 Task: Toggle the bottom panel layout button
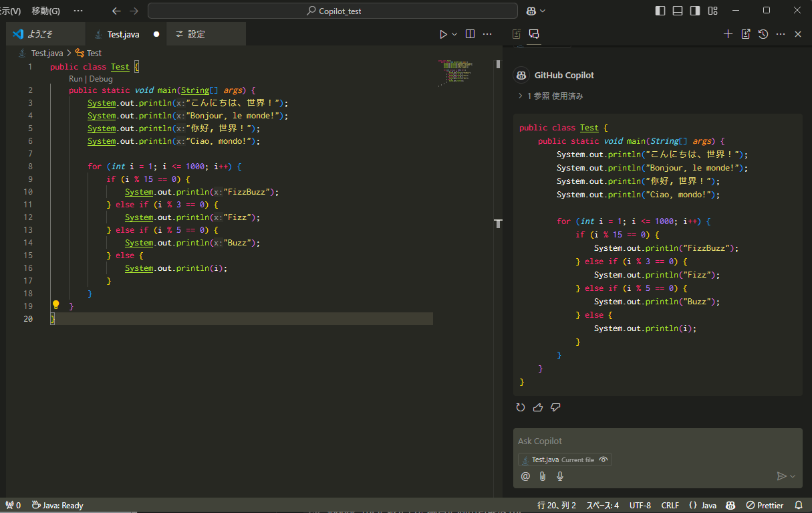(678, 11)
